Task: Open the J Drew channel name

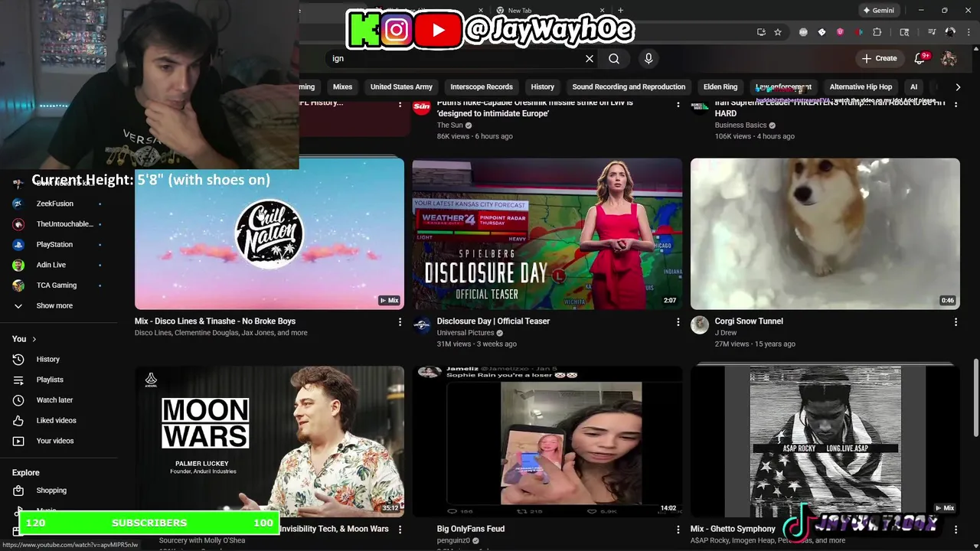Action: click(726, 333)
